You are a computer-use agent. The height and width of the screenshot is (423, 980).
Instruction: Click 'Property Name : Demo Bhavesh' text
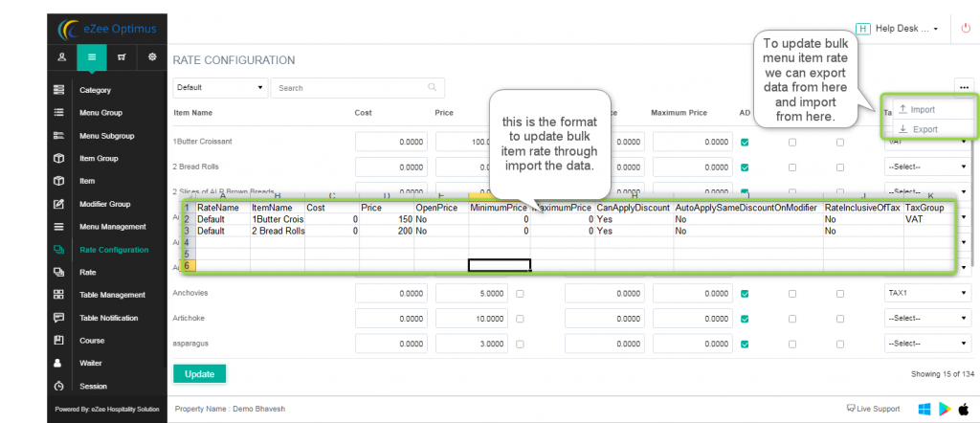[230, 409]
